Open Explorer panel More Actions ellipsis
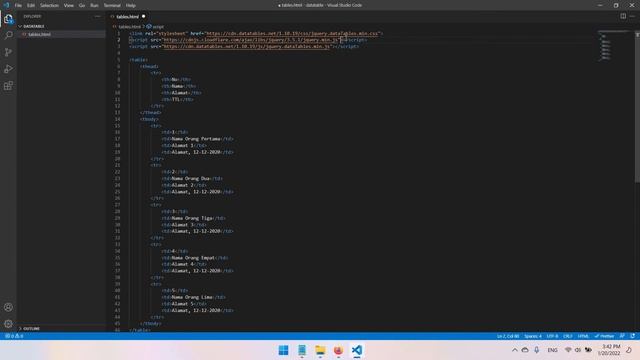640x360 pixels. tap(98, 16)
